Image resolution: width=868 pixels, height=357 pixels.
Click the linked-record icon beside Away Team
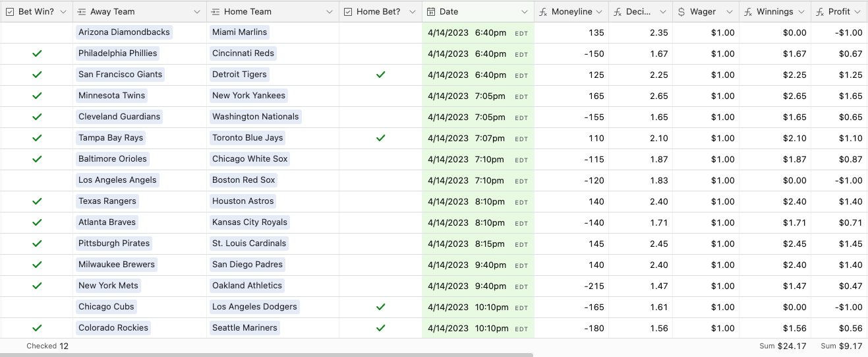[82, 12]
